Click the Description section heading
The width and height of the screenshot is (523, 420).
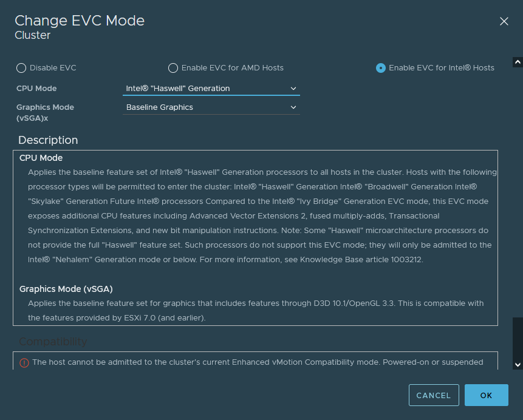[x=48, y=140]
